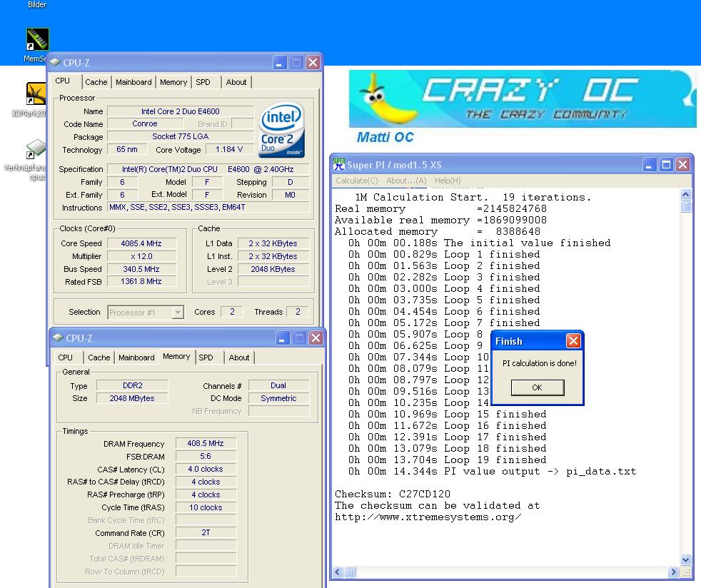Click the memory Type DDR2 field

point(132,385)
